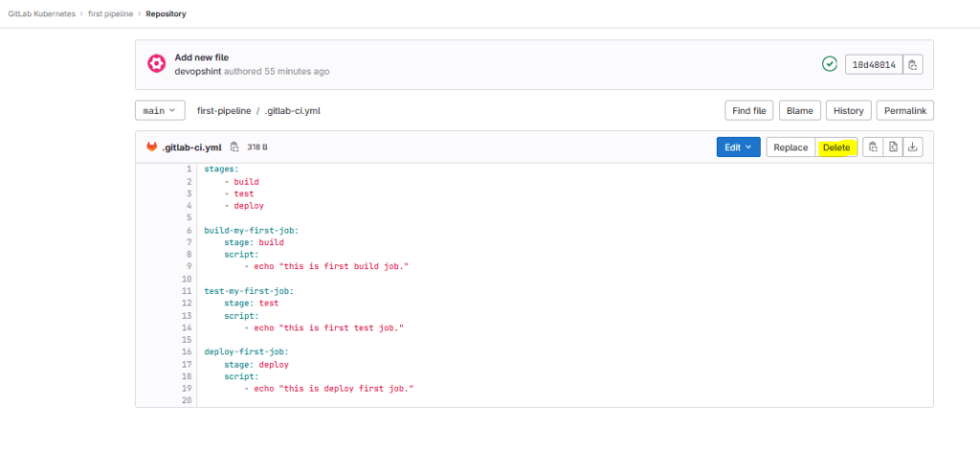Click the 'deploy-first-job:' line
This screenshot has height=451, width=980.
[x=246, y=352]
